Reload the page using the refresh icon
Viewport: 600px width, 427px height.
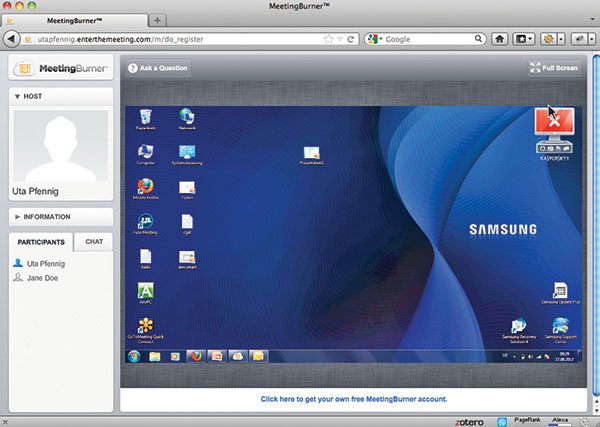click(x=350, y=39)
